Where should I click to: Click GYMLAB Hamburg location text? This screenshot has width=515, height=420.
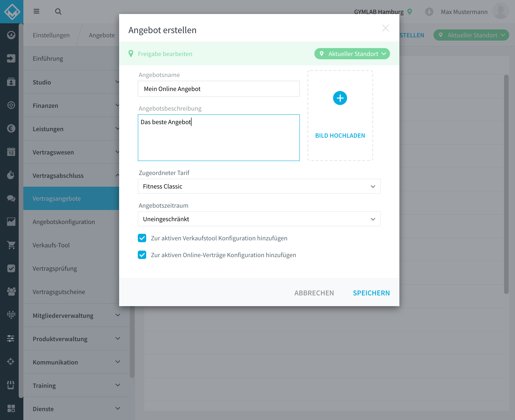coord(379,12)
